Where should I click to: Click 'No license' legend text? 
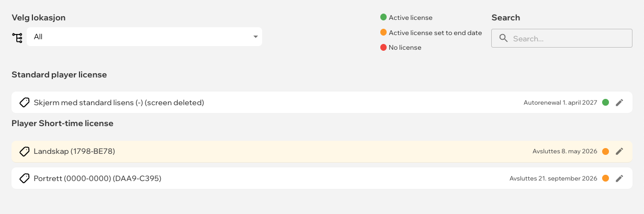[x=405, y=48]
